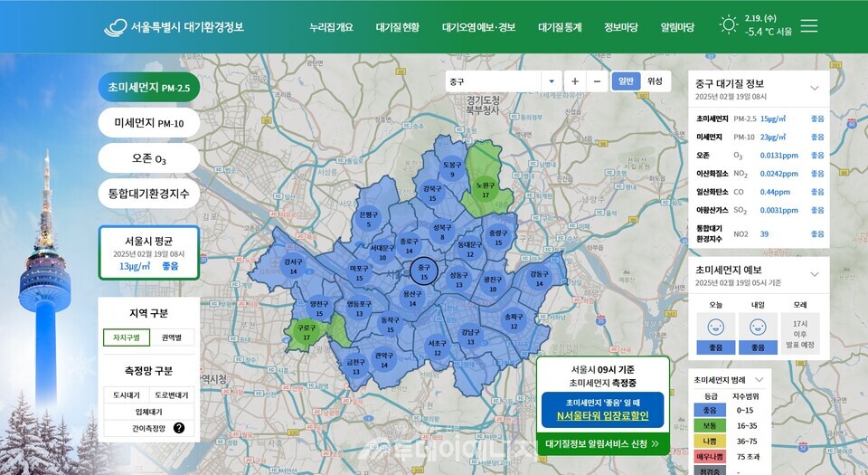Click the red 매우나쁨 legend swatch

pyautogui.click(x=710, y=457)
